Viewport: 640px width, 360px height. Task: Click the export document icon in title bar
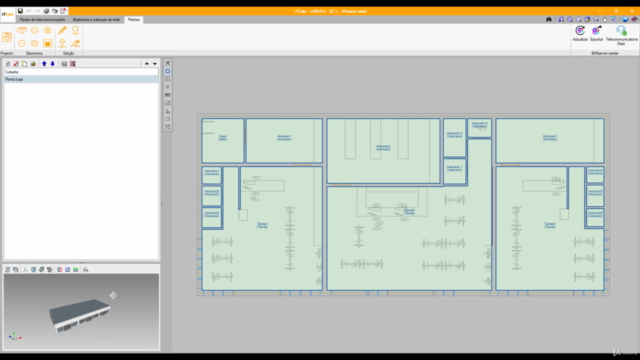point(63,11)
